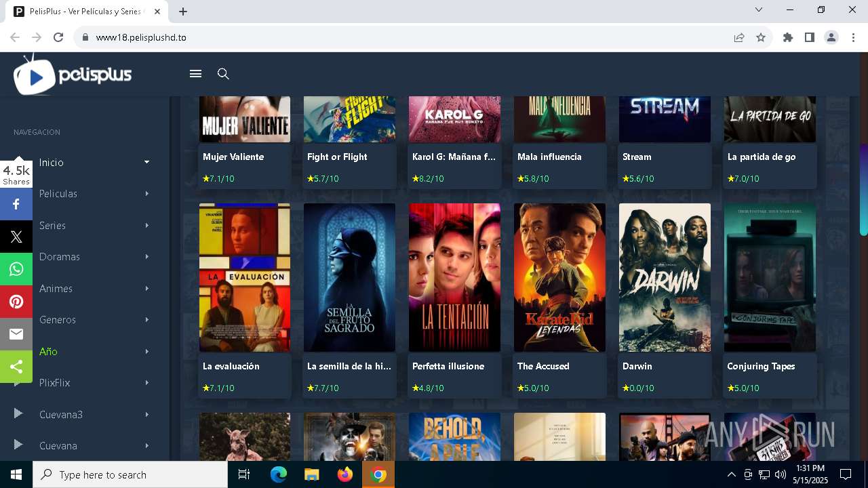The image size is (868, 488).
Task: Open the hamburger menu icon
Action: [x=195, y=74]
